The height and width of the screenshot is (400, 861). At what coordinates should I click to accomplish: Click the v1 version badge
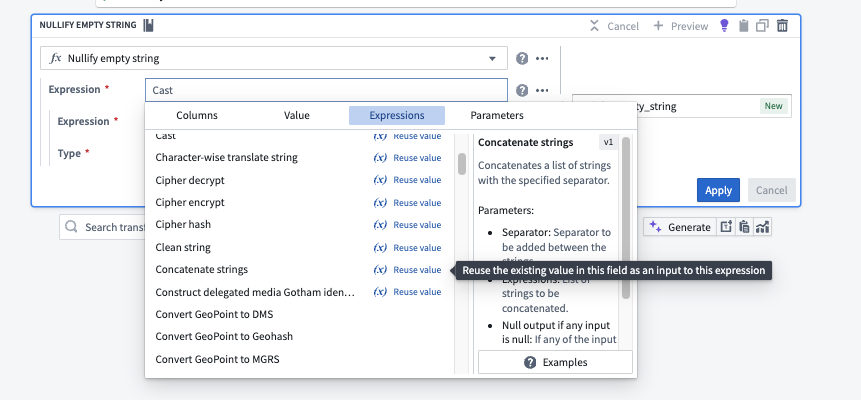[x=608, y=142]
